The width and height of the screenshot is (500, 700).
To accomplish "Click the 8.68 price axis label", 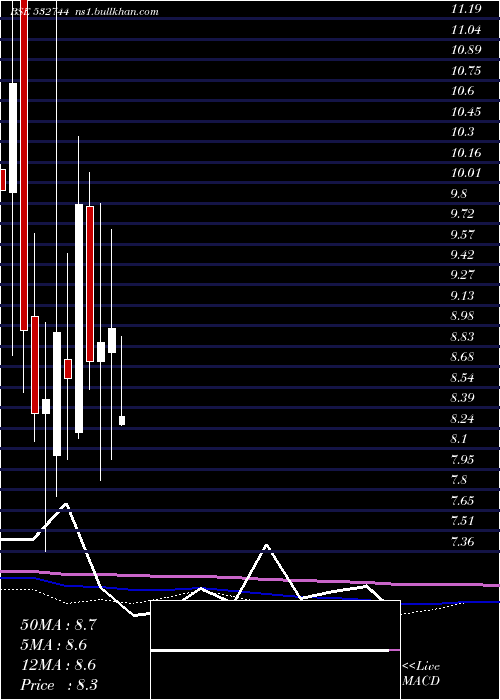I will 462,357.
